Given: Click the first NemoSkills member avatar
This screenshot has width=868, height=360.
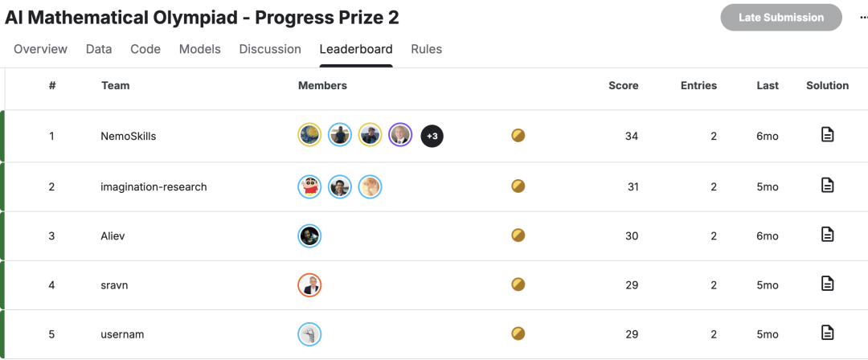Looking at the screenshot, I should [x=309, y=136].
